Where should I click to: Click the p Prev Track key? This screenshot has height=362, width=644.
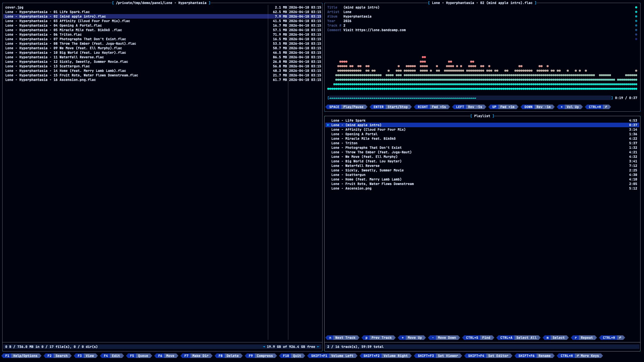(x=379, y=338)
